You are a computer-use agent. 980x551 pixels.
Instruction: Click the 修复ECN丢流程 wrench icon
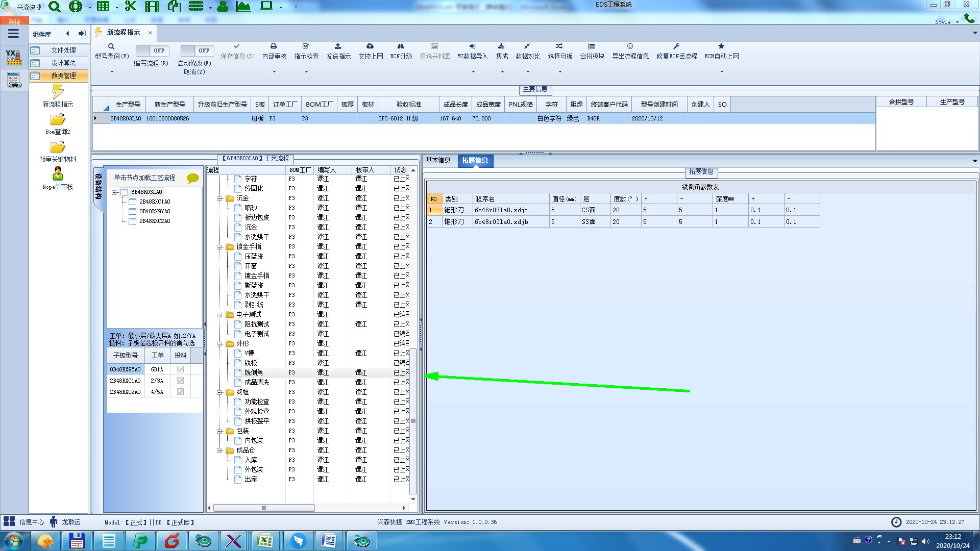click(x=676, y=46)
